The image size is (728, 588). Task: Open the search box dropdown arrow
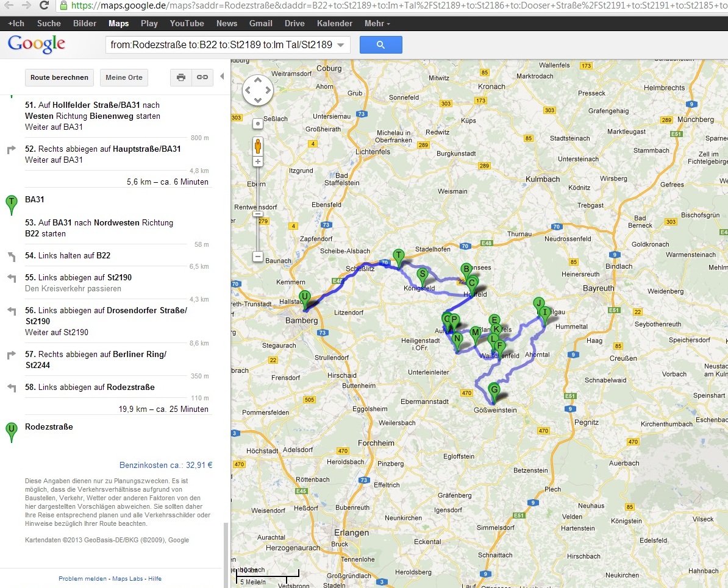[341, 45]
